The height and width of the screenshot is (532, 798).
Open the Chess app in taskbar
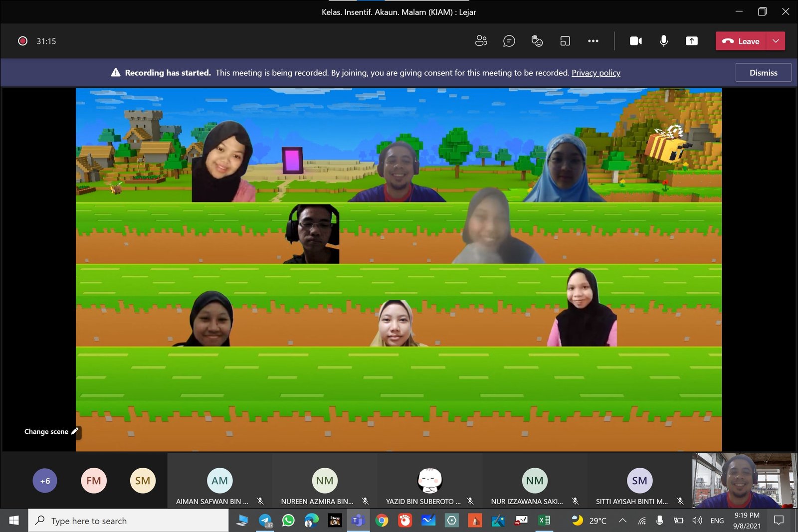335,521
